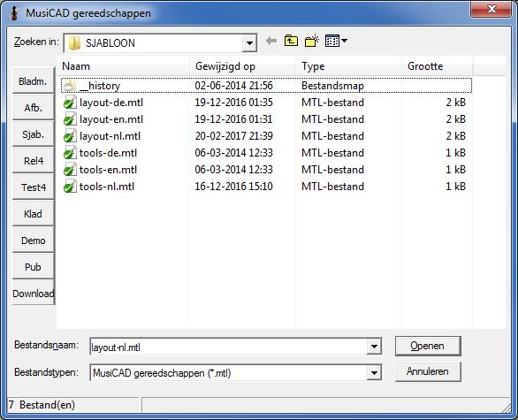Screen dimensions: 518x420
Task: Select the tools-de.mtl file name
Action: [108, 153]
